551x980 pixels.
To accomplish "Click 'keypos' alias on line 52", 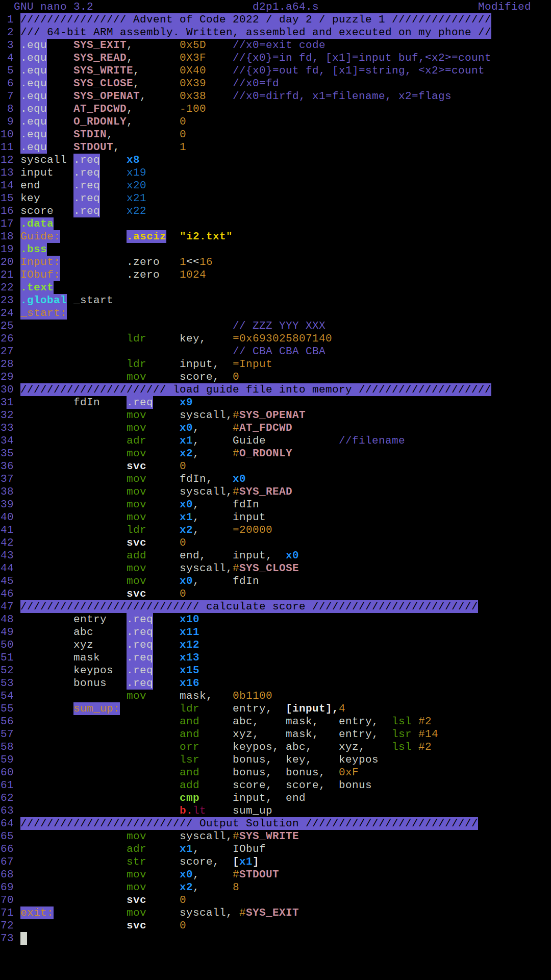I will (93, 670).
